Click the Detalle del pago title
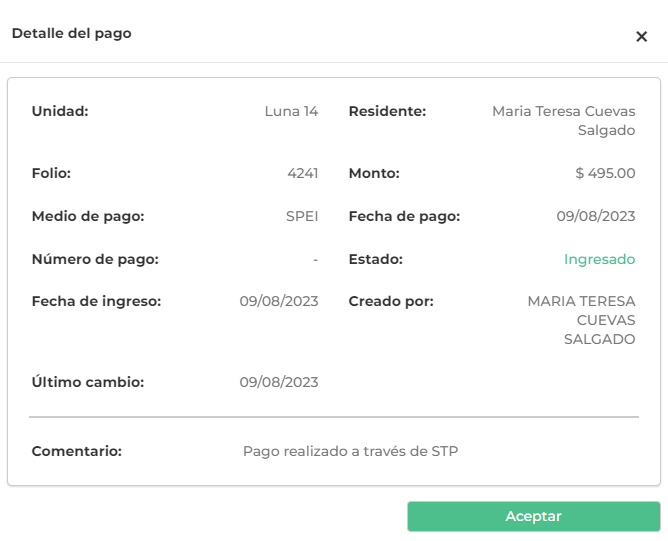 (71, 33)
